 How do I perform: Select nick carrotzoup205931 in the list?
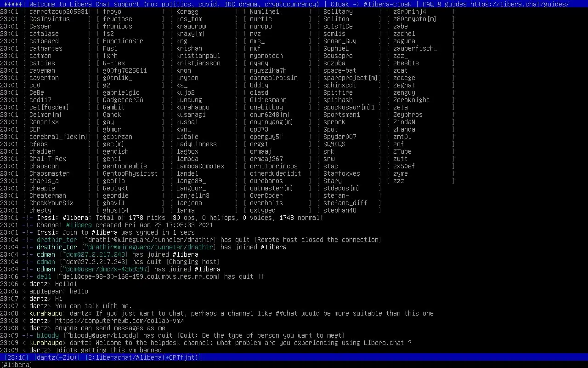59,11
